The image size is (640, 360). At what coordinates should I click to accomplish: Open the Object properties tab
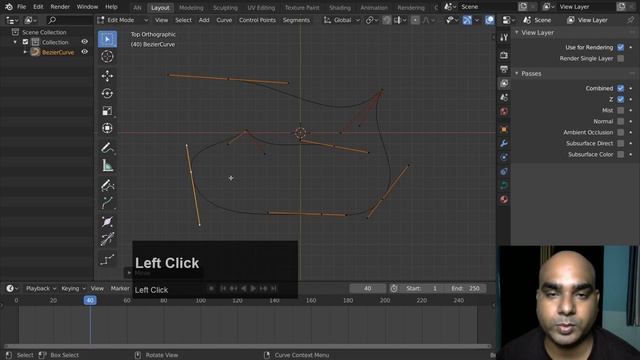point(504,129)
